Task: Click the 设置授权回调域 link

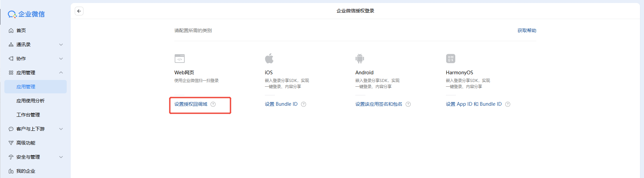Action: coord(191,104)
